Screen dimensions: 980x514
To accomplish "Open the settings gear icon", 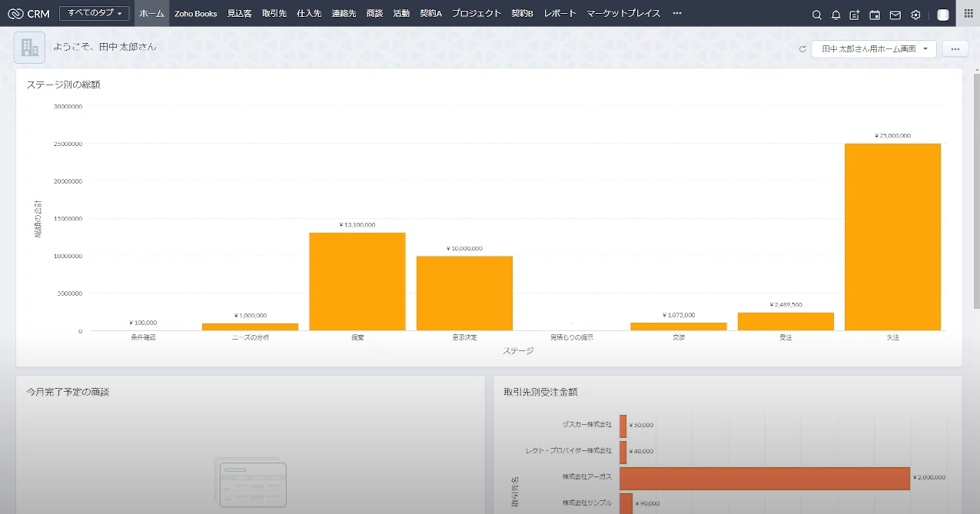I will click(915, 13).
